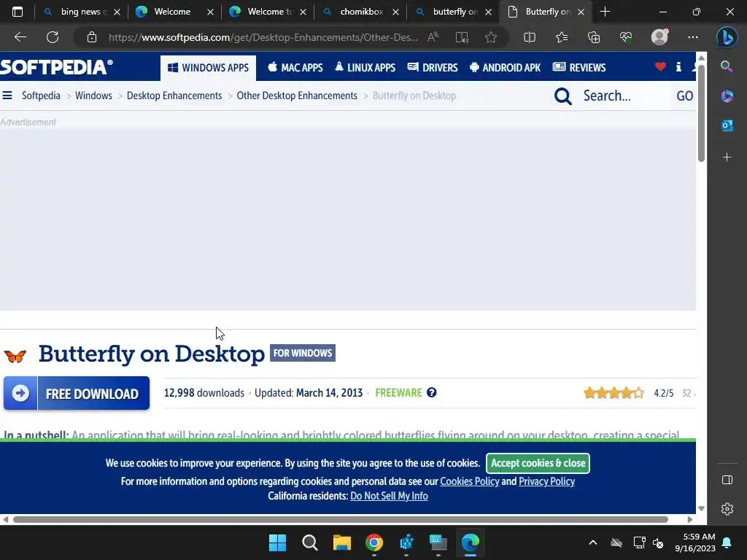Open the Favorites list
This screenshot has width=747, height=560.
point(562,37)
